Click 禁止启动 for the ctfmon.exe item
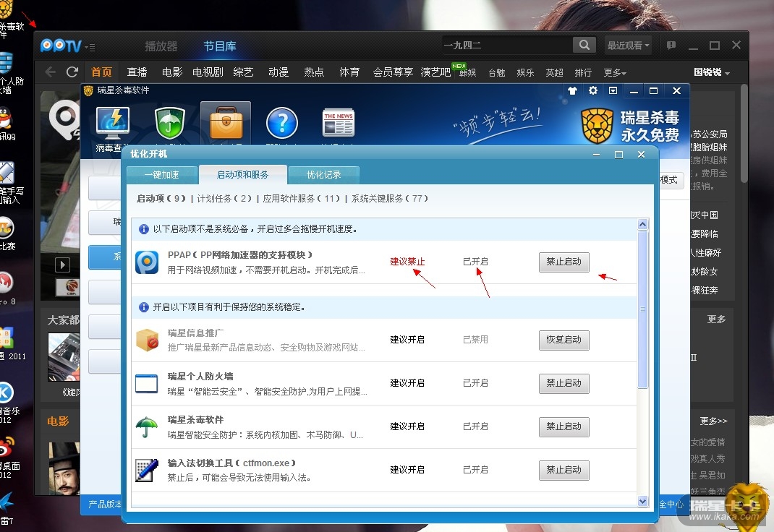 click(564, 470)
